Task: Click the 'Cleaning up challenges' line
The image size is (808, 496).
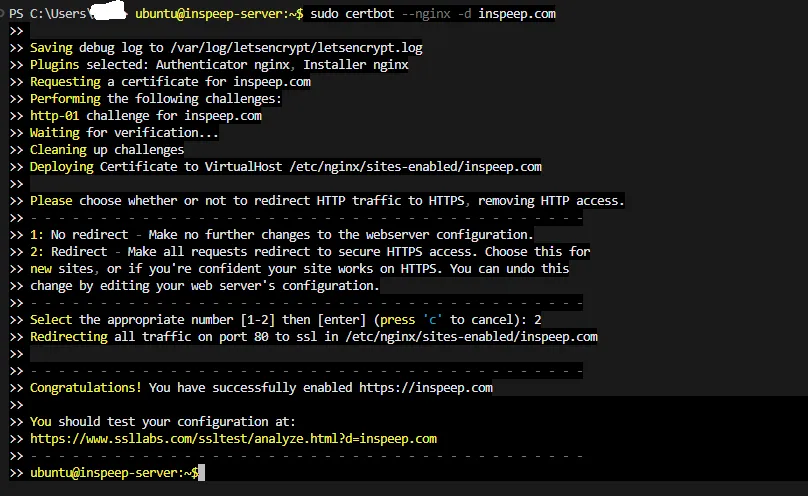Action: (x=107, y=150)
